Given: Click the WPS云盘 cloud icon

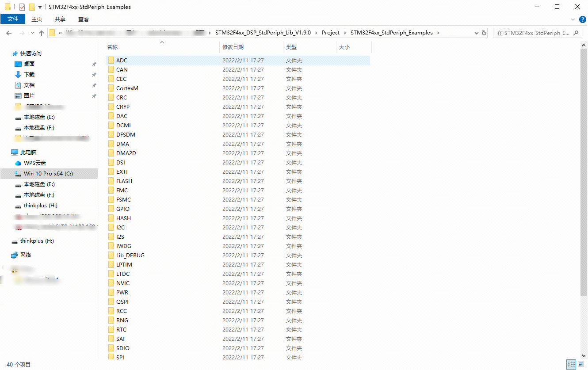Looking at the screenshot, I should (18, 163).
